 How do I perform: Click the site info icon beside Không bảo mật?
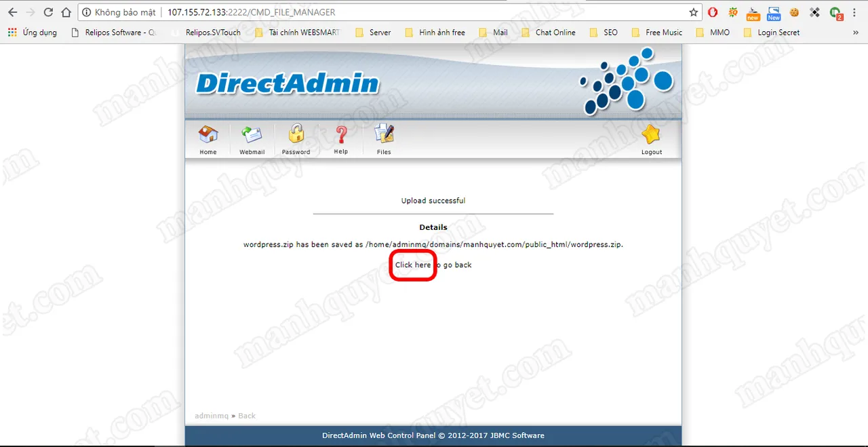[x=87, y=12]
